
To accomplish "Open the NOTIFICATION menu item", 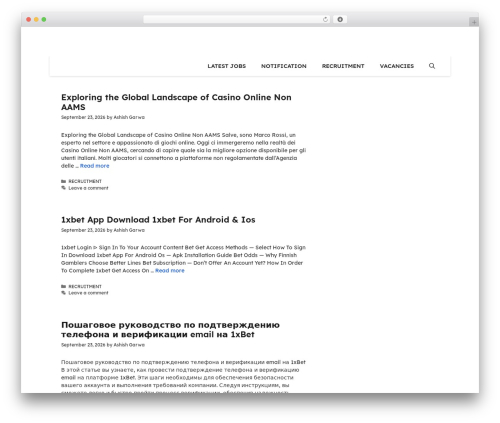I will click(x=284, y=66).
